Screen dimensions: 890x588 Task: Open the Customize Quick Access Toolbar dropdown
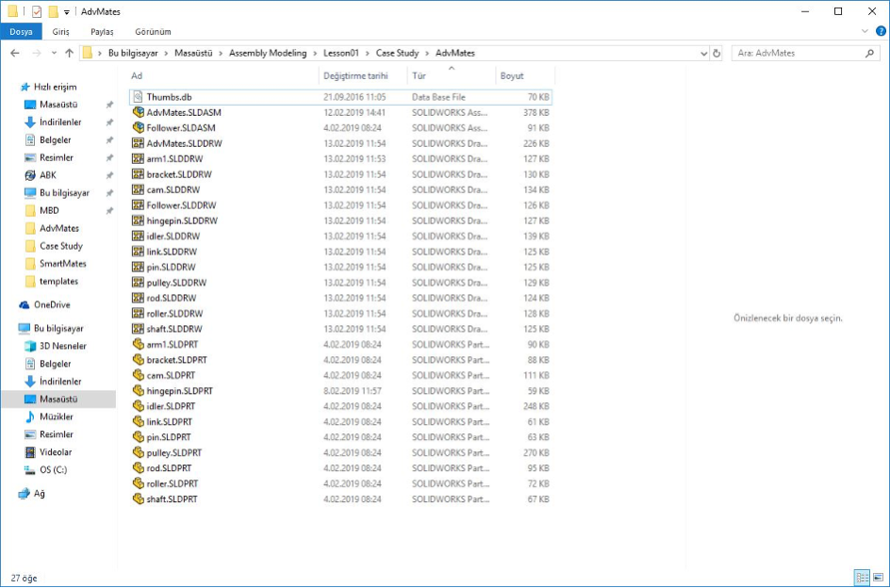67,11
